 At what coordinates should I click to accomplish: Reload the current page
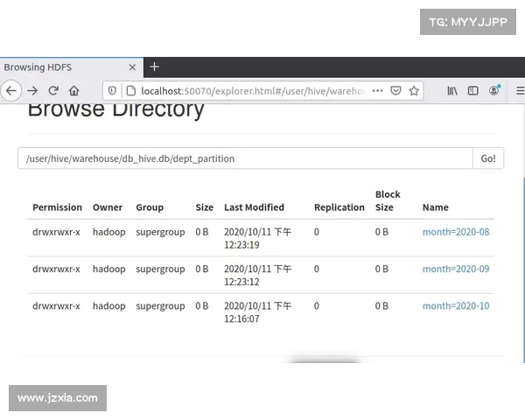pyautogui.click(x=53, y=90)
